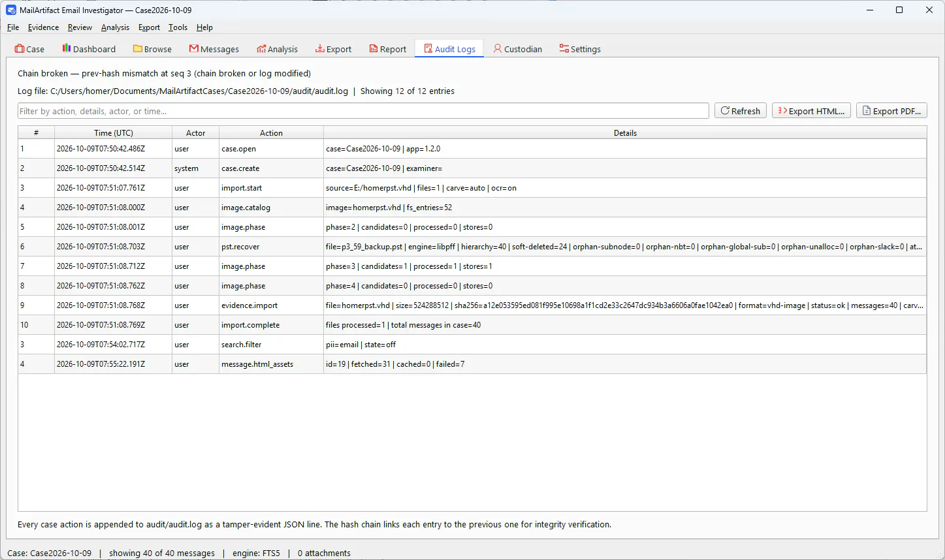945x560 pixels.
Task: Sort by the Actor column header
Action: point(195,132)
